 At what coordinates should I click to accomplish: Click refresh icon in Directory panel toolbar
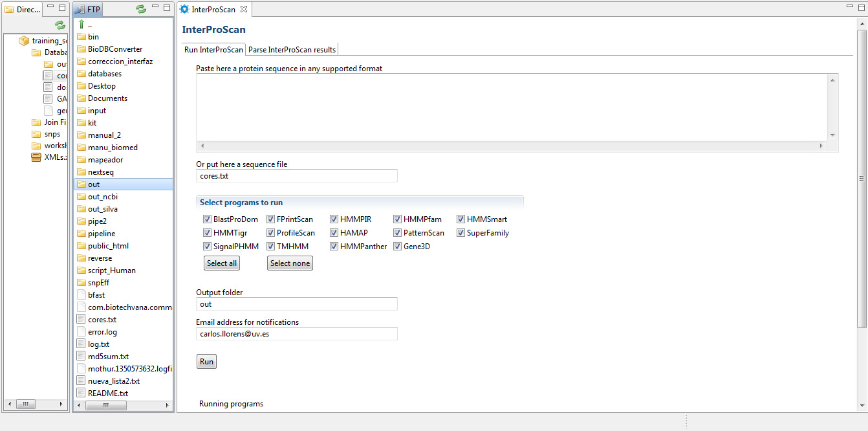click(60, 25)
